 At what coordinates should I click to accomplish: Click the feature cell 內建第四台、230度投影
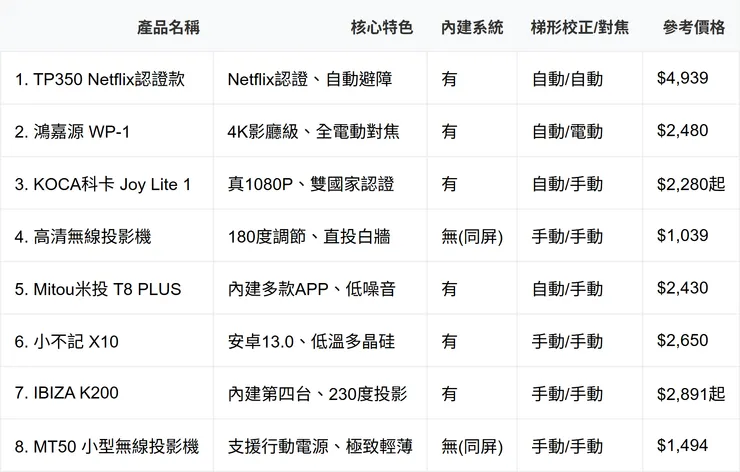[317, 394]
